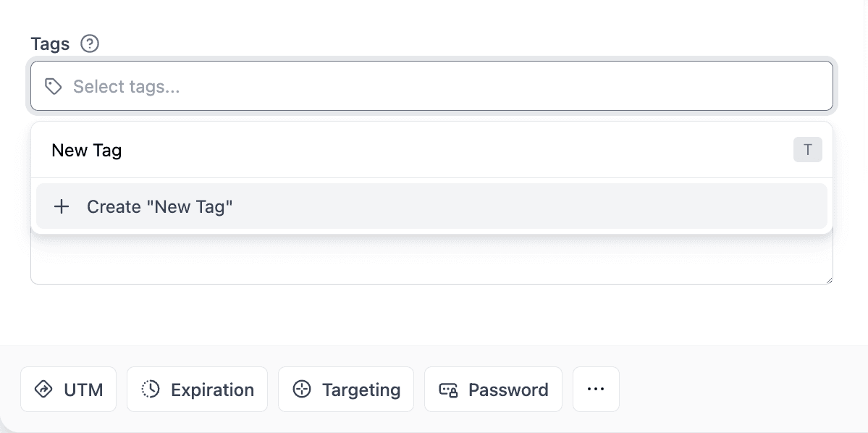
Task: Click the textarea resize handle corner
Action: pyautogui.click(x=828, y=279)
